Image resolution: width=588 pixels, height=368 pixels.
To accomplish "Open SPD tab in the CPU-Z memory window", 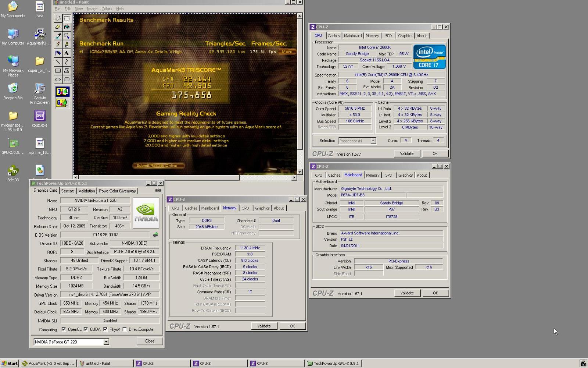I will (245, 208).
